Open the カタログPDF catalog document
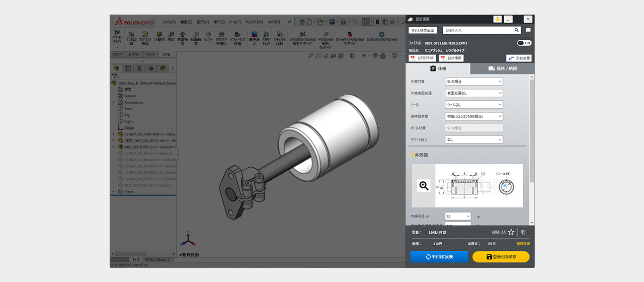This screenshot has height=282, width=644. [x=422, y=58]
